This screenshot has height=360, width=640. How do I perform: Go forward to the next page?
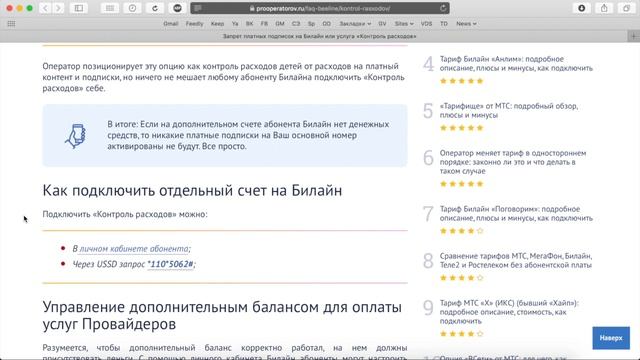(x=58, y=8)
